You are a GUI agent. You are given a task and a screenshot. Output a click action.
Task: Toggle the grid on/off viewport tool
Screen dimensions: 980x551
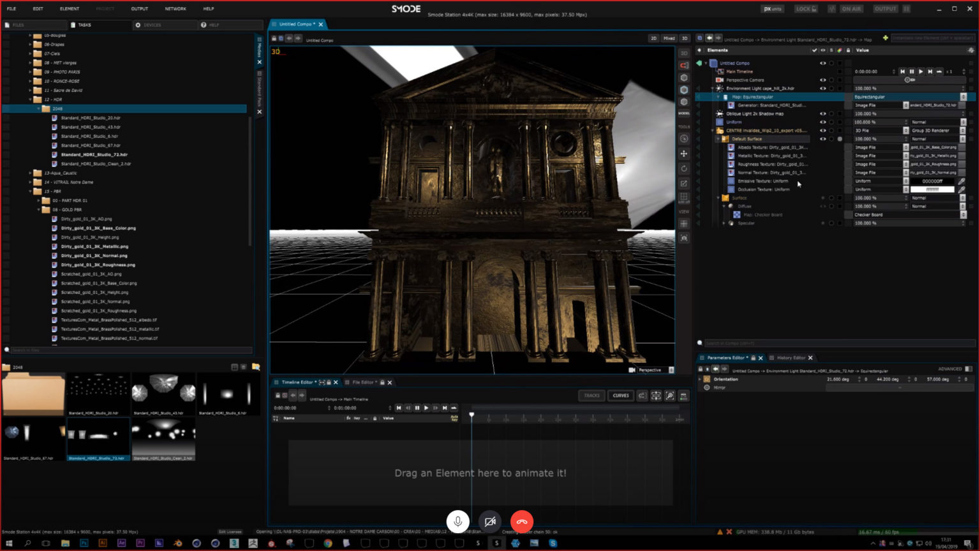(x=684, y=198)
